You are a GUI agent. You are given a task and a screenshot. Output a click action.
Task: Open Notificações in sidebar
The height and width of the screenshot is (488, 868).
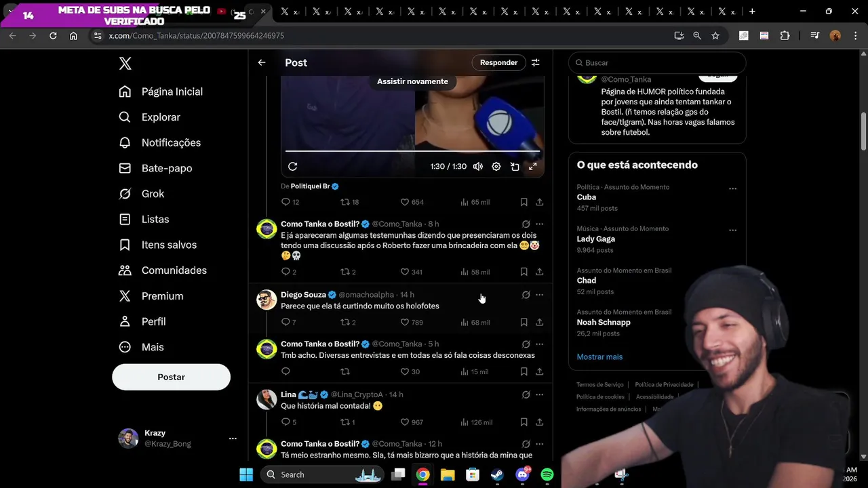[x=159, y=143]
